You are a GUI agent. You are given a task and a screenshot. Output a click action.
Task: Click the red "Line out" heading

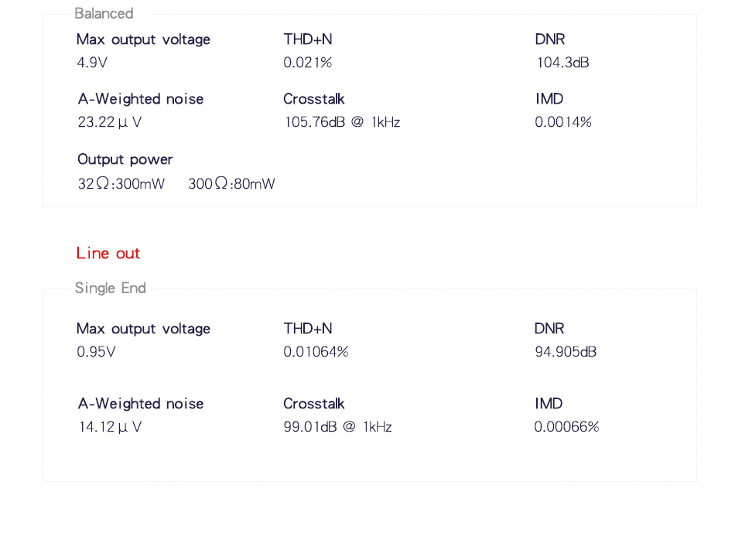click(108, 254)
